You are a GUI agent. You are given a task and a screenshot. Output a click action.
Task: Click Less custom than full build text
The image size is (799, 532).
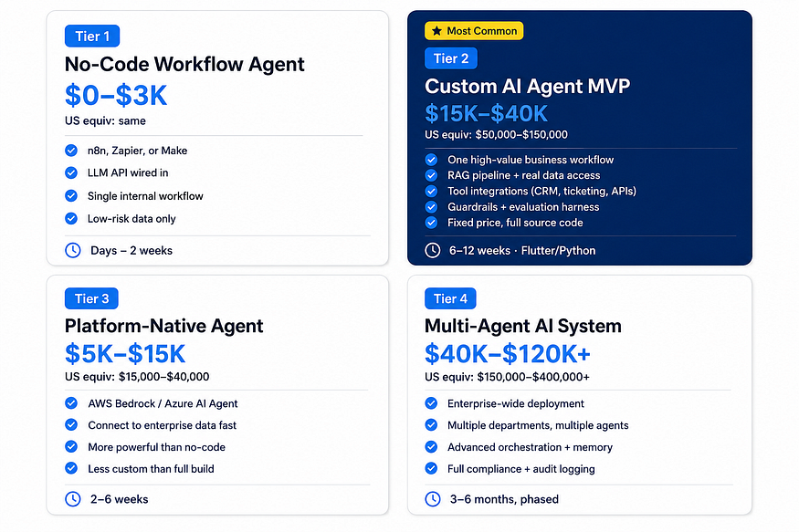(151, 469)
